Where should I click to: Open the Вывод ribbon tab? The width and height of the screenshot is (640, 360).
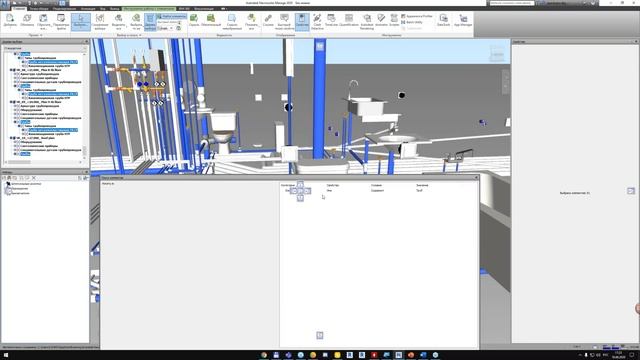(x=115, y=9)
